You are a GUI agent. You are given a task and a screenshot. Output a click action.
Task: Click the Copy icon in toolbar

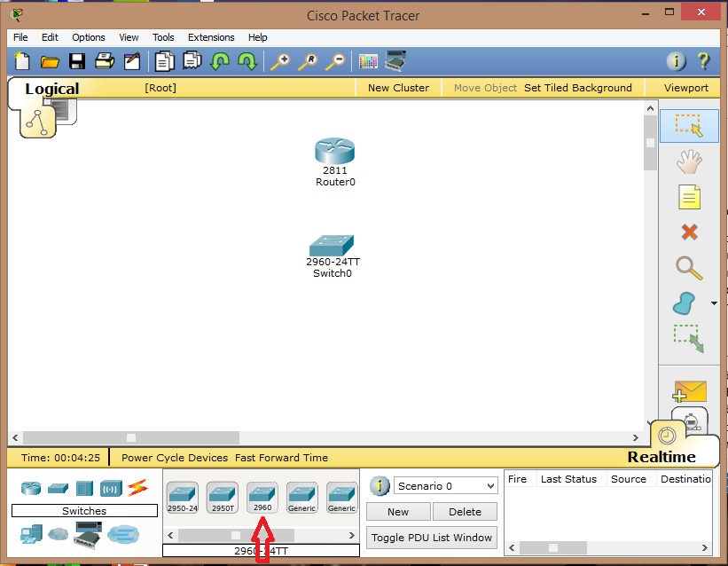(164, 61)
